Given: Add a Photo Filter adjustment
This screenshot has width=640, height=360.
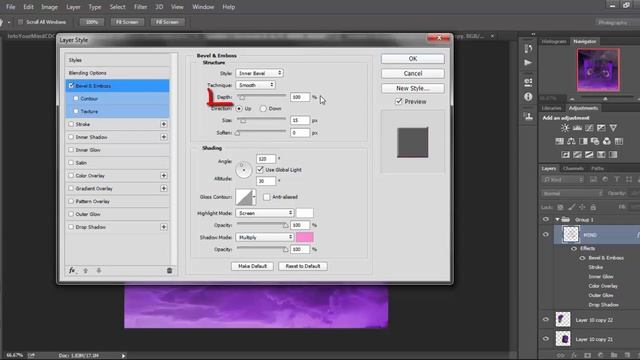Looking at the screenshot, I should coord(595,141).
